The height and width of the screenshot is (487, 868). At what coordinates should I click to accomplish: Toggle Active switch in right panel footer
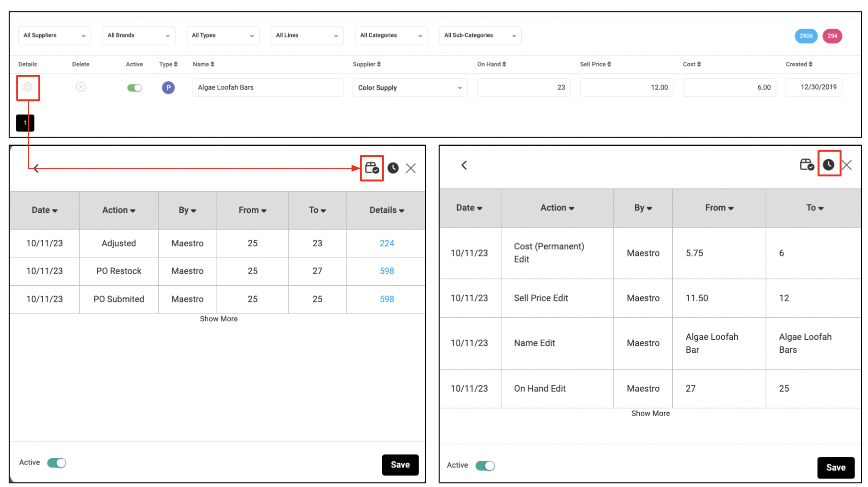pyautogui.click(x=485, y=465)
